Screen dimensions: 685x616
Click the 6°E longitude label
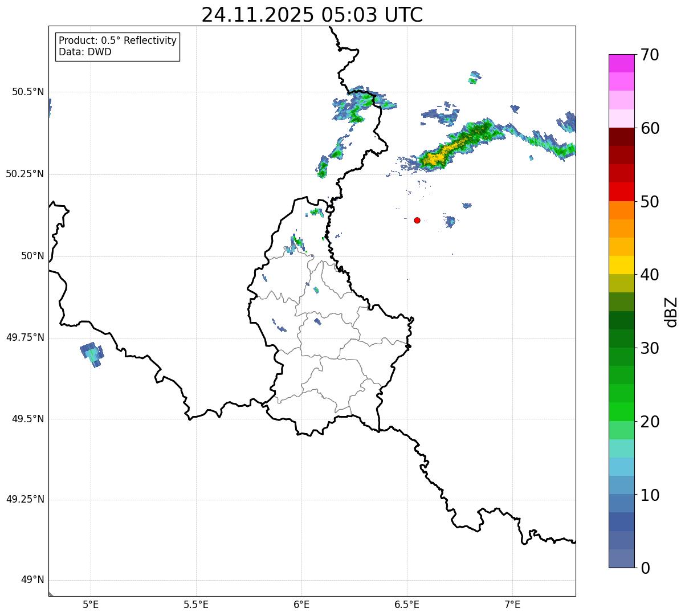[301, 604]
